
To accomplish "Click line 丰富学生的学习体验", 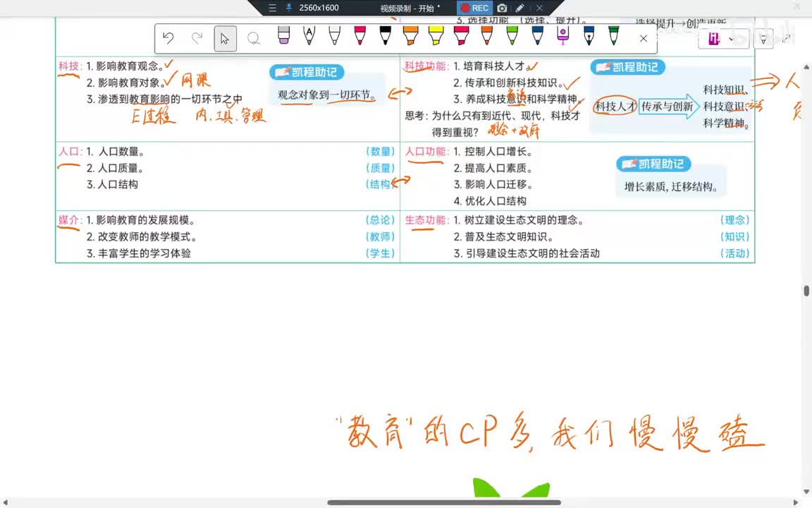I will [139, 253].
